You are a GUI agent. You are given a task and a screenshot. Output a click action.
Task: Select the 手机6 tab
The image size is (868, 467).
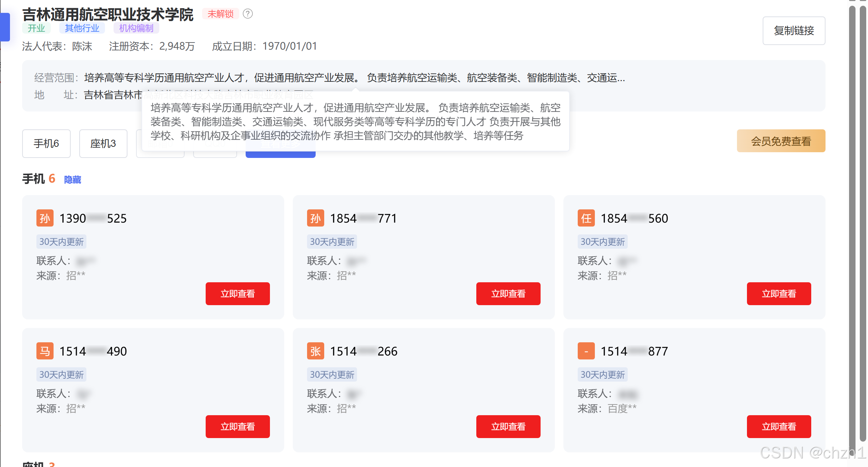(46, 143)
